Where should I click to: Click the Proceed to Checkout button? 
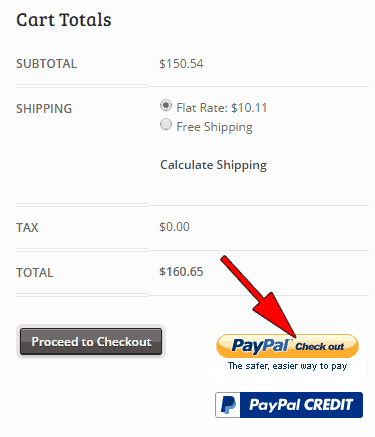point(91,342)
